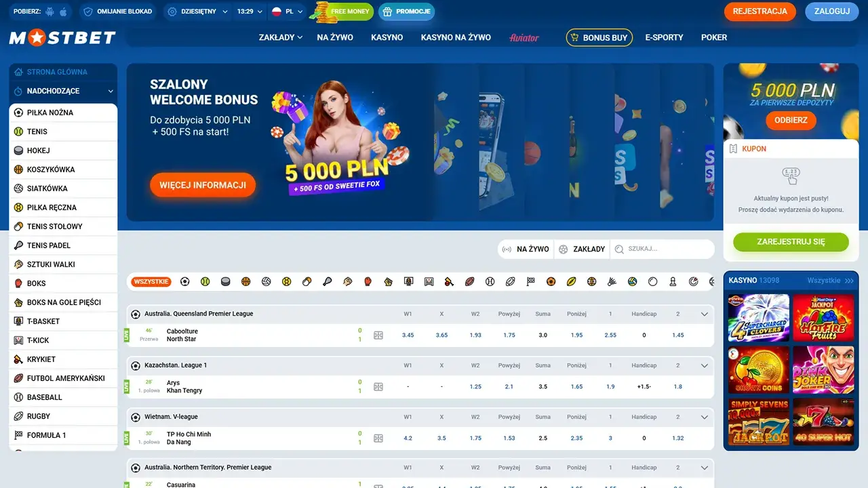Click the Zaloguj button
The height and width of the screenshot is (488, 868).
click(x=831, y=12)
